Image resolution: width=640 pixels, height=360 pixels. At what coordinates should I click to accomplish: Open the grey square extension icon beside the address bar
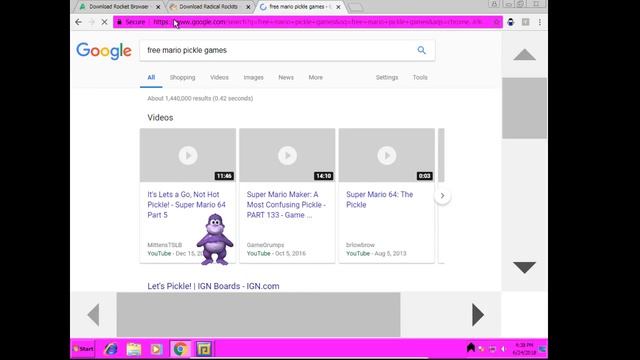click(x=525, y=22)
